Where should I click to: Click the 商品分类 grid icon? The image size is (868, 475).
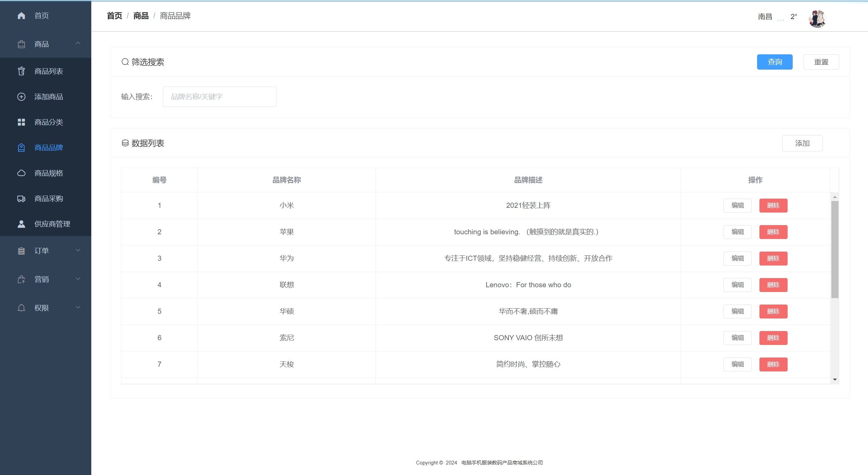pyautogui.click(x=21, y=122)
